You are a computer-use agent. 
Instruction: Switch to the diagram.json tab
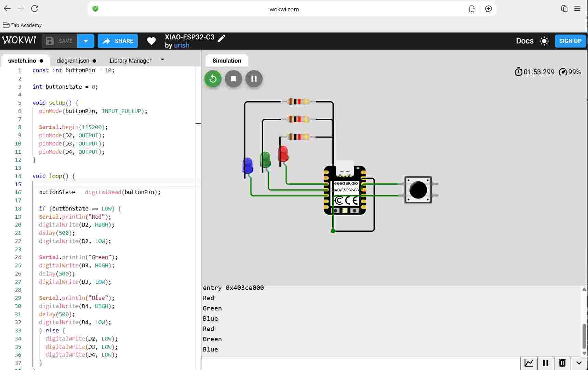(76, 61)
